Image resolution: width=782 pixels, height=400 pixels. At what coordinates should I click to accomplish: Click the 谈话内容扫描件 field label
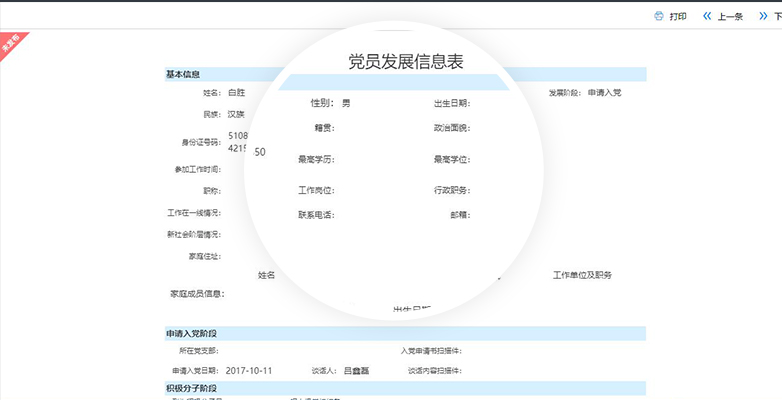coord(434,370)
